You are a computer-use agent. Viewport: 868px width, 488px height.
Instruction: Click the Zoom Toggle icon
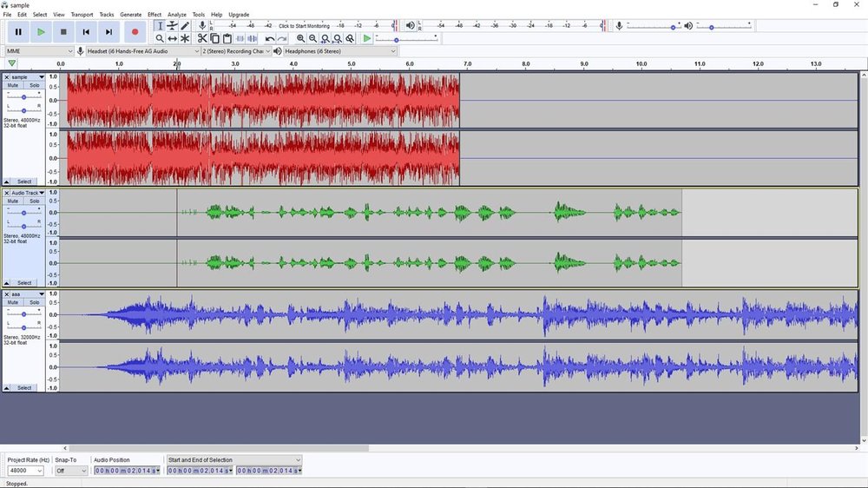[x=350, y=38]
